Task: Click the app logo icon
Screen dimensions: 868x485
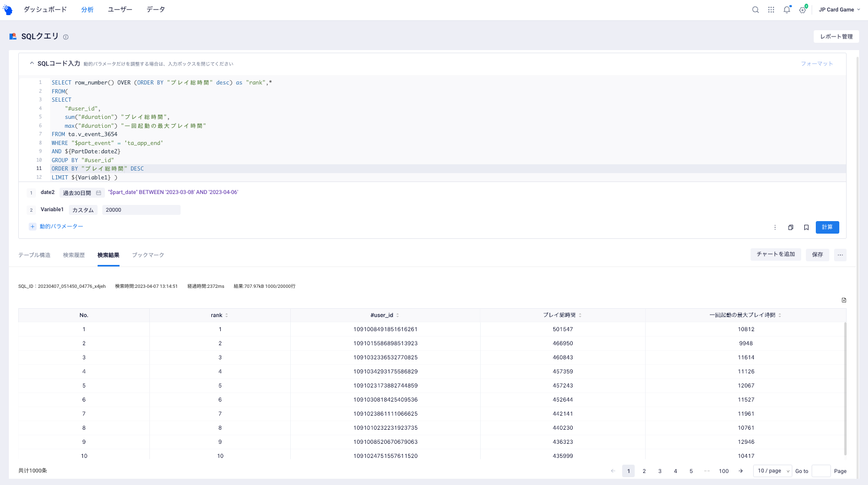Action: tap(8, 10)
